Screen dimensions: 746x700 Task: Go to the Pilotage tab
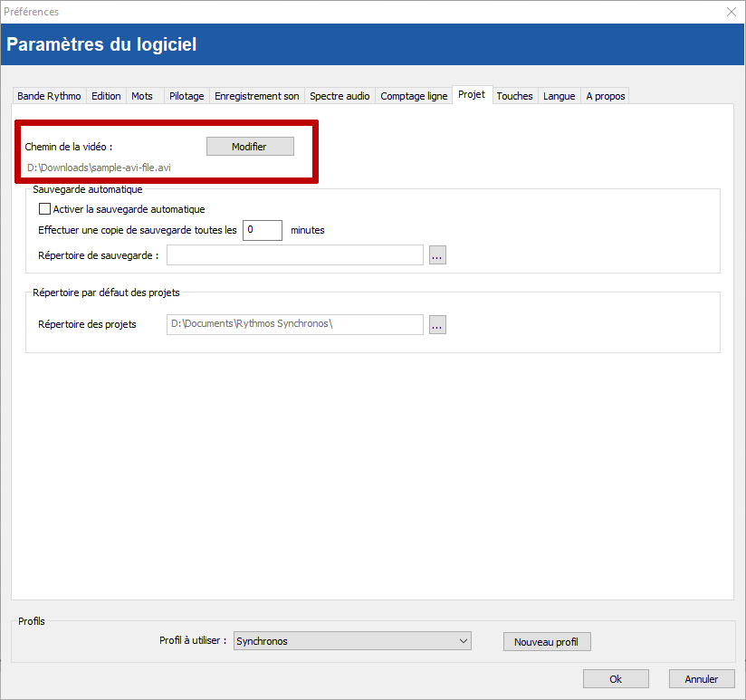(x=186, y=96)
